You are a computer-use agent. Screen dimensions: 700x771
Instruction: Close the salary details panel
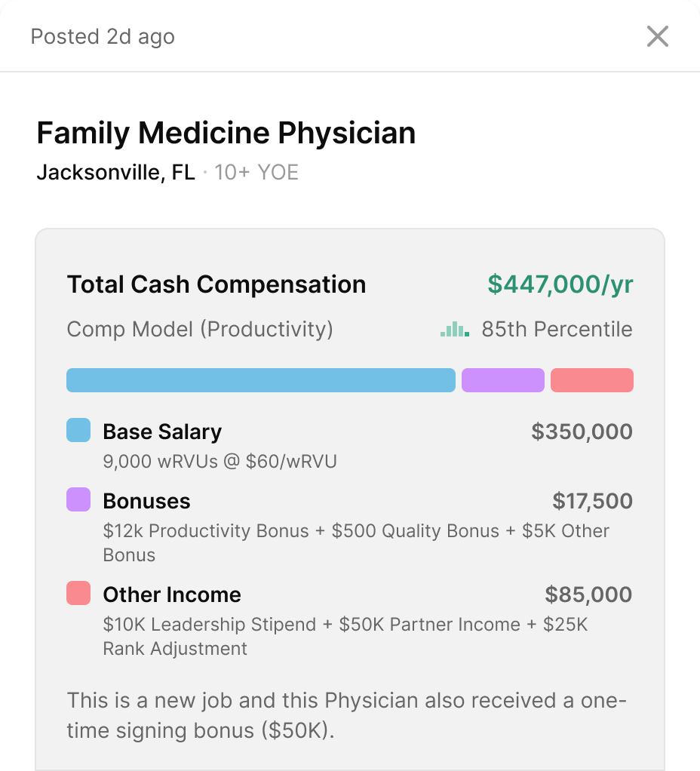[658, 36]
